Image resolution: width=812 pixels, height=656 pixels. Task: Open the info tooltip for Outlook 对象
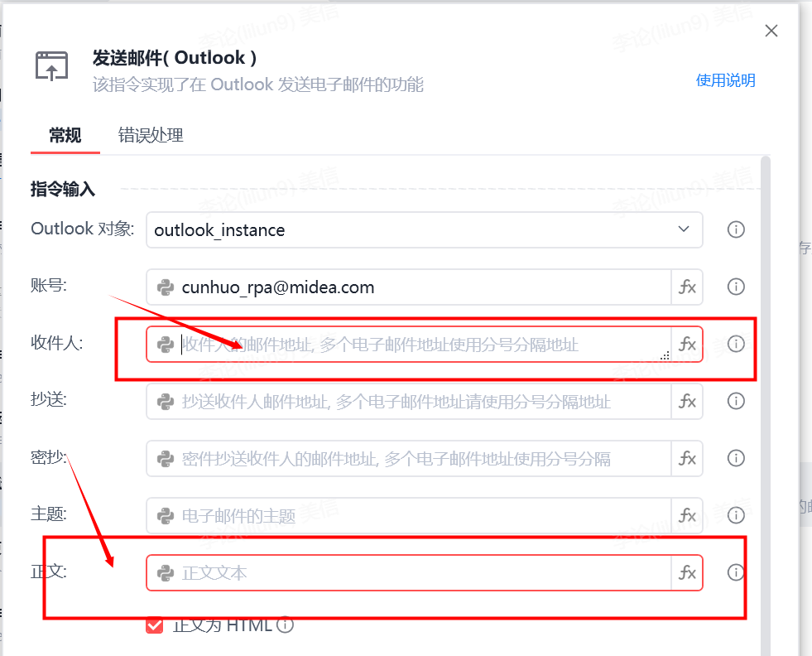pos(736,229)
